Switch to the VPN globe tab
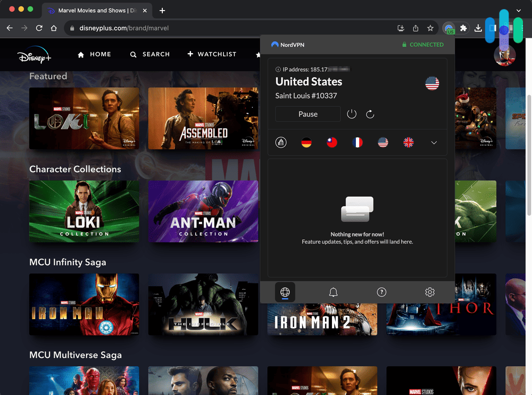 pyautogui.click(x=285, y=292)
